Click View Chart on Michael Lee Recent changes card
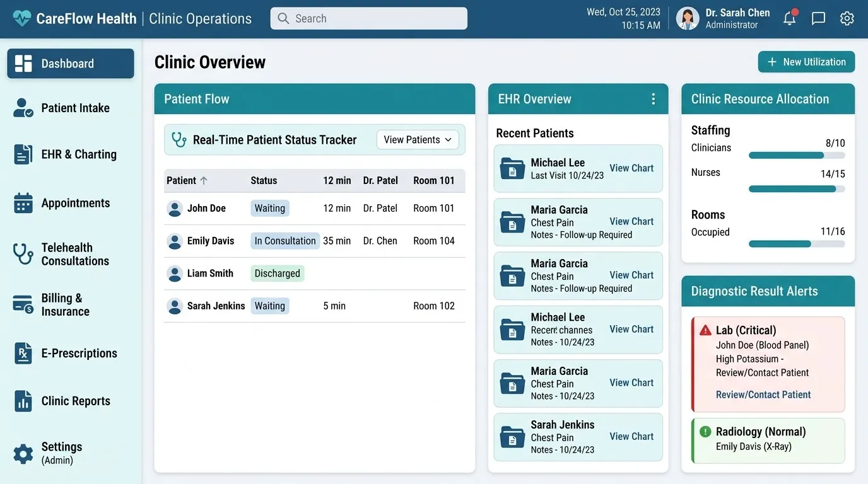The width and height of the screenshot is (868, 484). (x=631, y=329)
